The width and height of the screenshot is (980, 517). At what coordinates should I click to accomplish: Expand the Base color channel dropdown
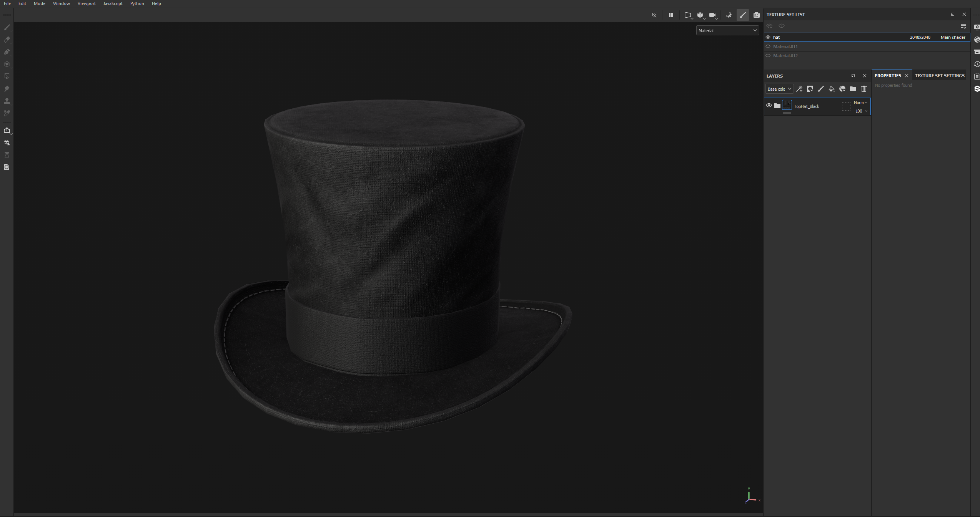click(x=779, y=89)
